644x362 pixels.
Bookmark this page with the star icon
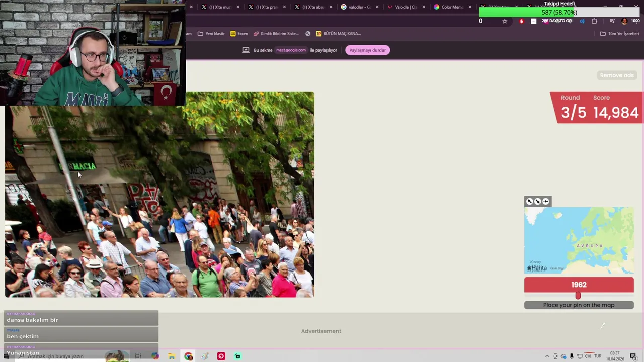505,21
